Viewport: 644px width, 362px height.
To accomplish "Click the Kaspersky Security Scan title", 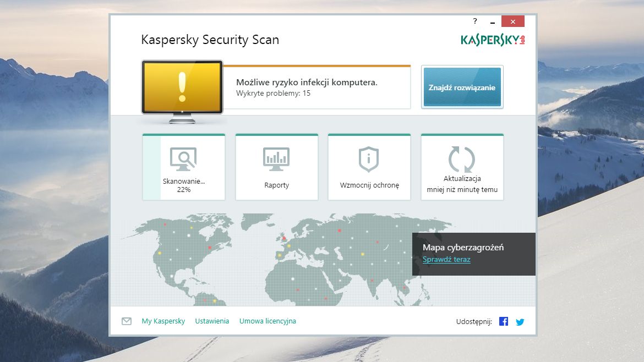I will [x=210, y=40].
